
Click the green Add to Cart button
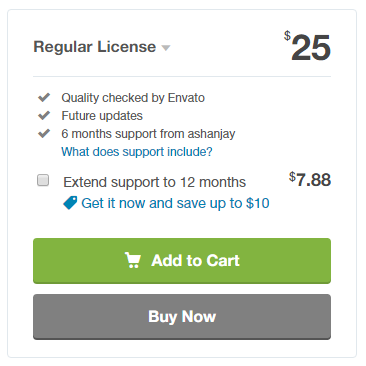182,261
